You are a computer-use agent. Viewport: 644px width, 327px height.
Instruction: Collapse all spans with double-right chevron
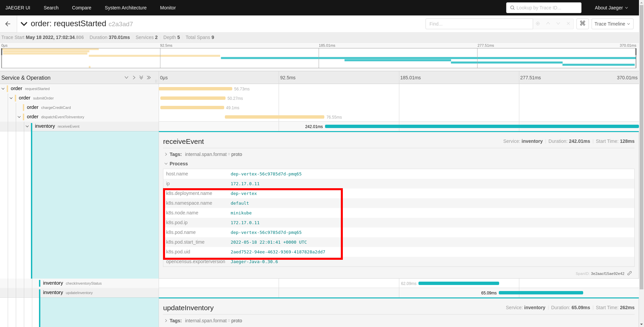(x=149, y=78)
